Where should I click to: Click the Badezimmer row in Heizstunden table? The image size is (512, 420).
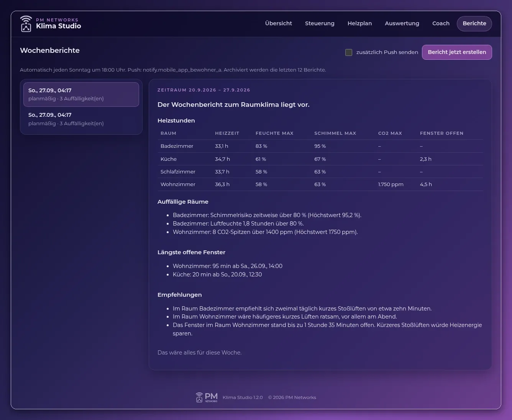tap(320, 146)
